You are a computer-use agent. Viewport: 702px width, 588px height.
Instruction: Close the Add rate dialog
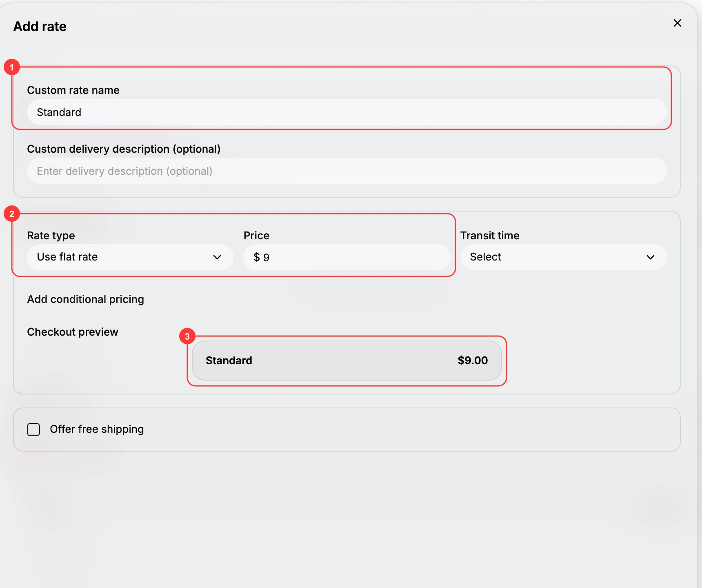[x=677, y=23]
